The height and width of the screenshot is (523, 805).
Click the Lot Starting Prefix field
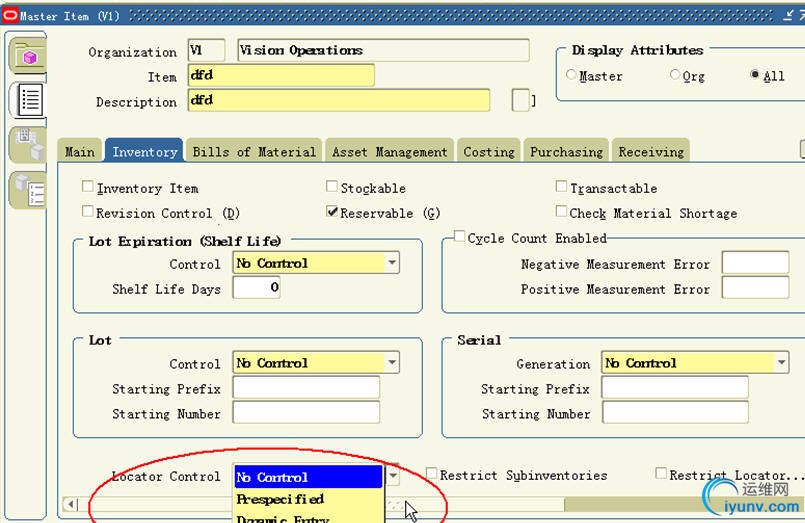[306, 388]
